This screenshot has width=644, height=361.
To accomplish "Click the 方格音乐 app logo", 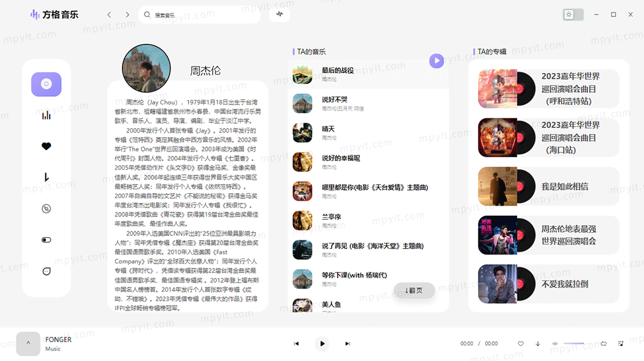I will point(54,15).
